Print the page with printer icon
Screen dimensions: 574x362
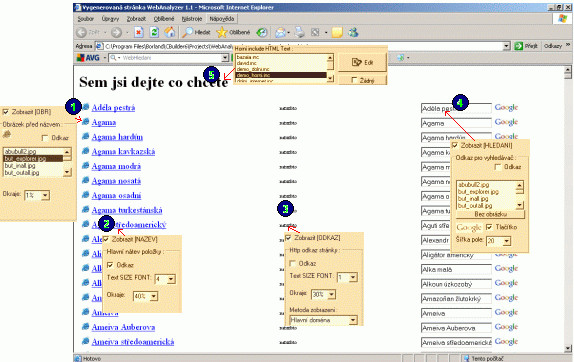coord(300,32)
